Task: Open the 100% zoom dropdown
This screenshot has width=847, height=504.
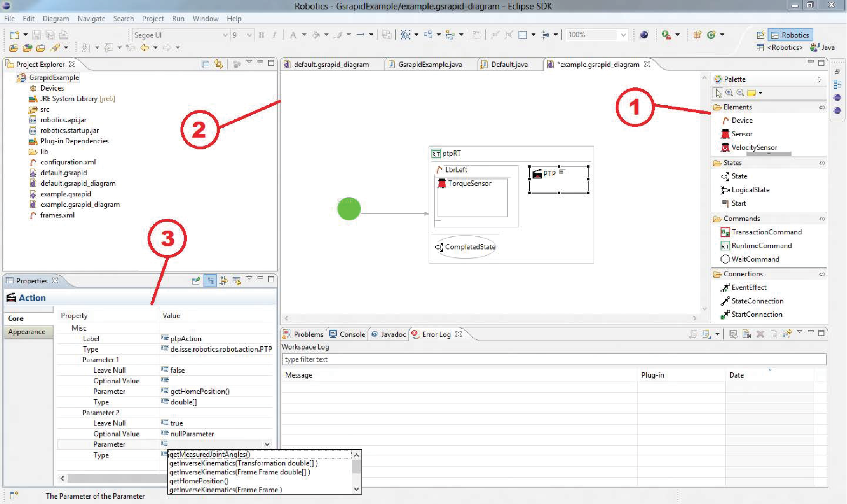Action: [x=623, y=35]
